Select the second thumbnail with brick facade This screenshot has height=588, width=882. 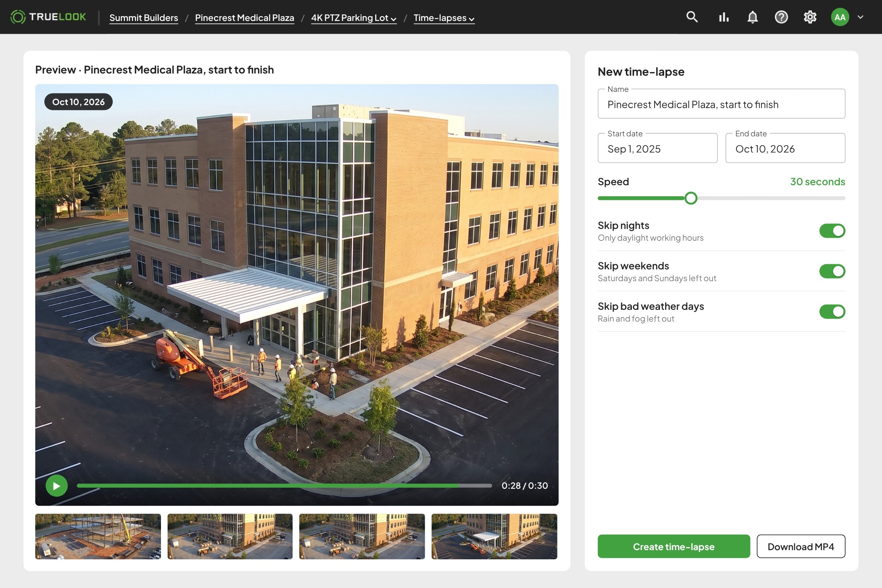[230, 537]
